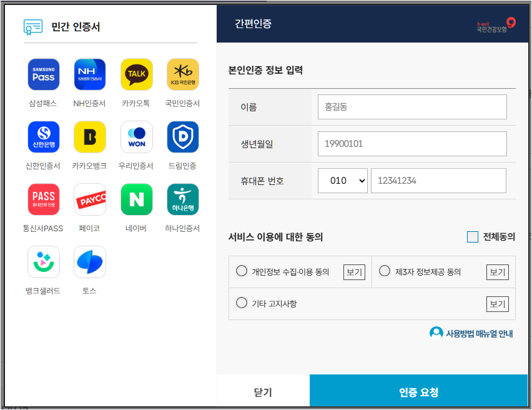Select the 우리인증서 WON icon

click(x=136, y=137)
